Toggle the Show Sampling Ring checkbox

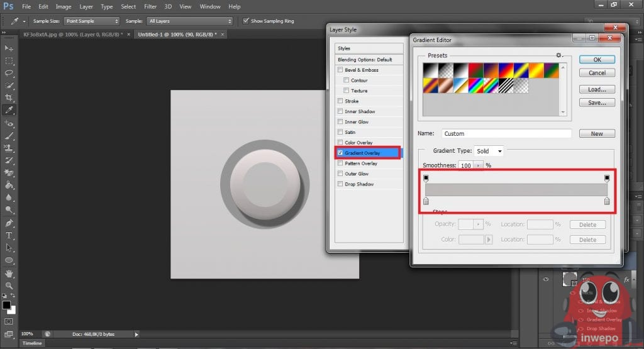coord(245,21)
